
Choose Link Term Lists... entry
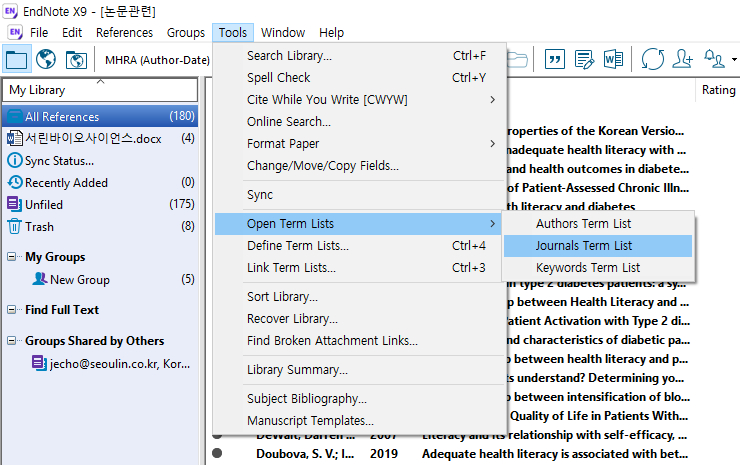361,268
